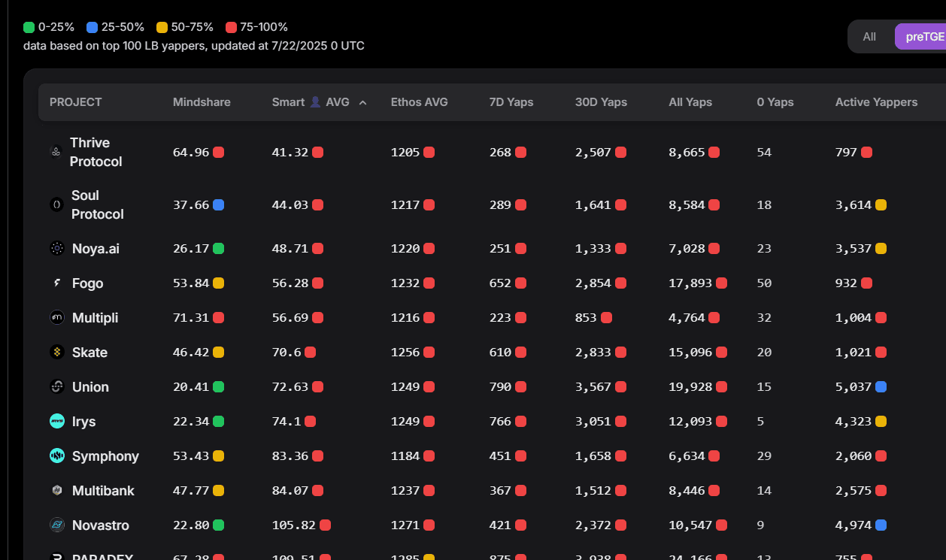Screen dimensions: 946x560
Task: Click the Skate project logo icon
Action: click(x=57, y=353)
